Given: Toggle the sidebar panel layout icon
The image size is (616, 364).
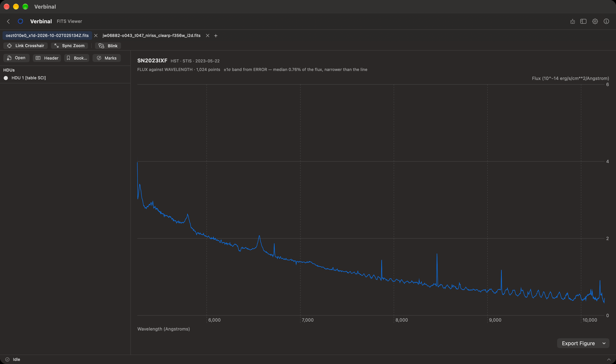Looking at the screenshot, I should pyautogui.click(x=583, y=22).
